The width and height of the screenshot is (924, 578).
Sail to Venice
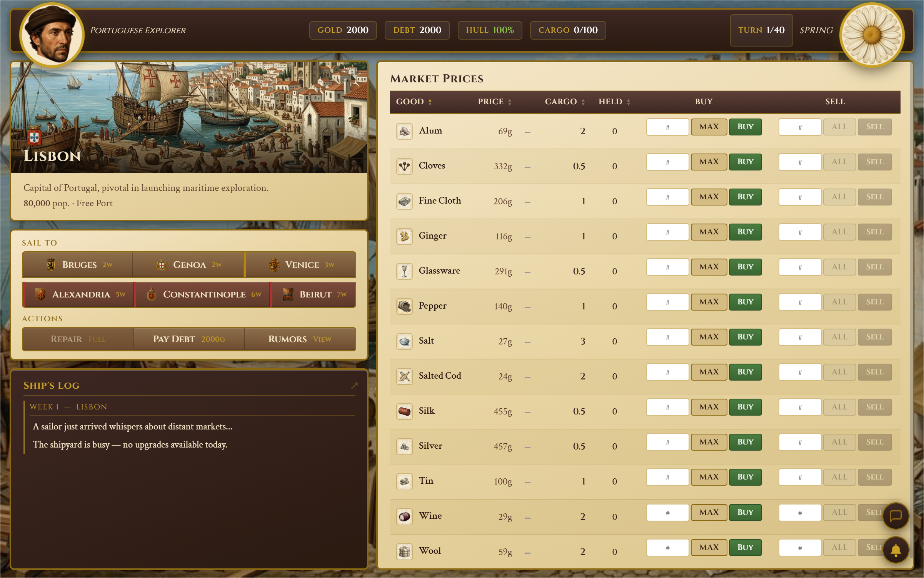pyautogui.click(x=301, y=265)
